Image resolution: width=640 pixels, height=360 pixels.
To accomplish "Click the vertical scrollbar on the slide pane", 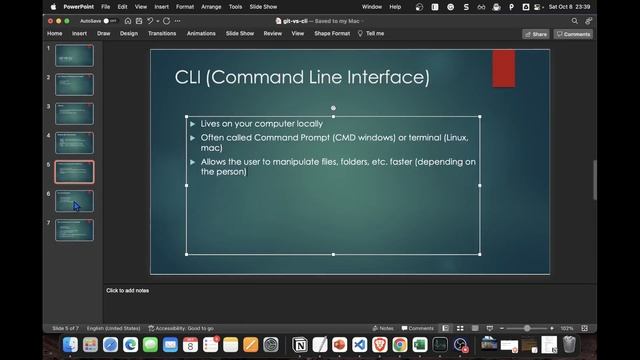I will coord(595,180).
